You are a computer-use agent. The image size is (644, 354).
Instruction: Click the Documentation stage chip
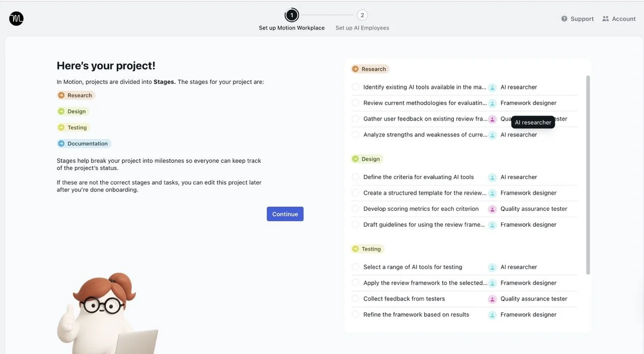[x=84, y=143]
